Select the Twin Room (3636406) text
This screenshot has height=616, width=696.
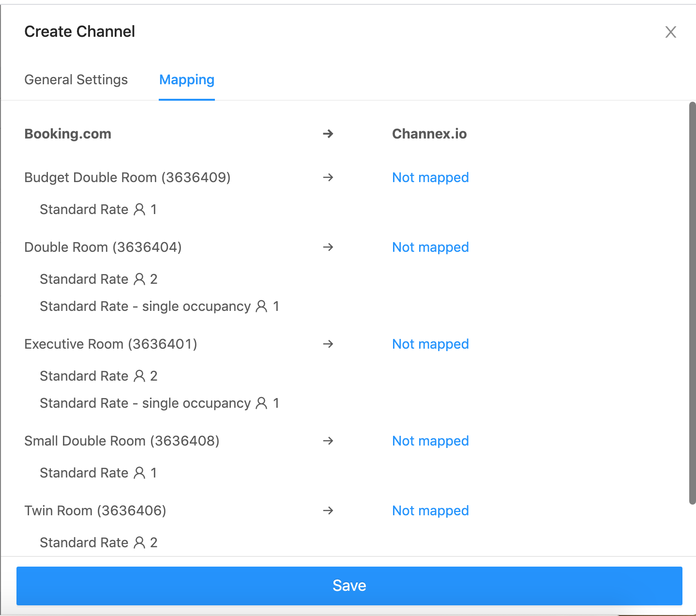(95, 510)
